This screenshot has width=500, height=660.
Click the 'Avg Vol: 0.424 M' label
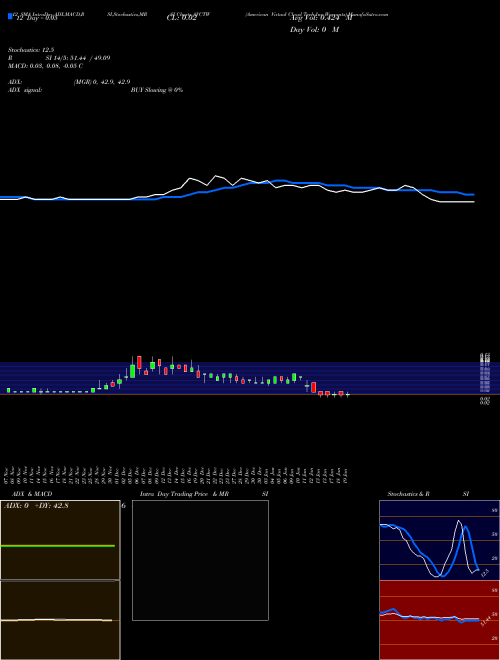[321, 18]
